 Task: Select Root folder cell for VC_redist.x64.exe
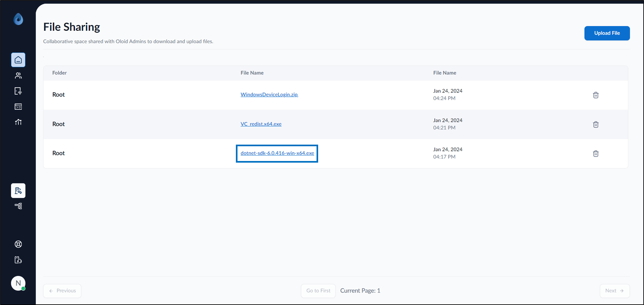click(58, 124)
